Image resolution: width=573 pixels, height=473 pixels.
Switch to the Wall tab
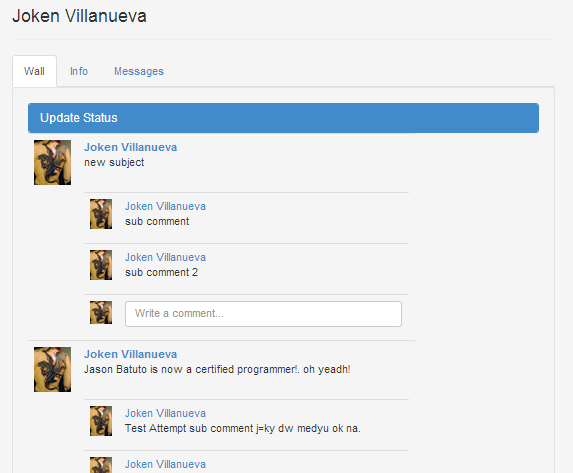[x=34, y=71]
